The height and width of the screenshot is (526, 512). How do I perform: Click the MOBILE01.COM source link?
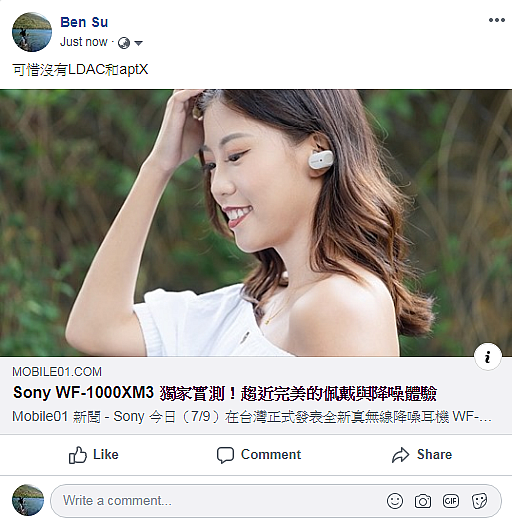pos(57,372)
